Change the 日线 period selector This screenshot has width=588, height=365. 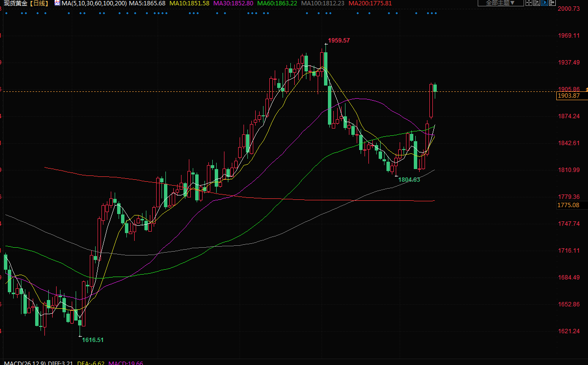pos(40,3)
